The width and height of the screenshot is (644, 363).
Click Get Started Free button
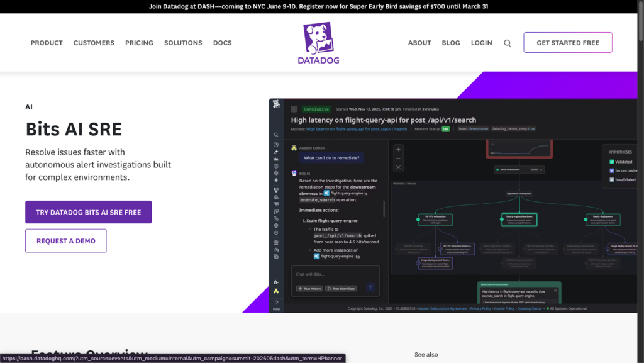pyautogui.click(x=567, y=43)
